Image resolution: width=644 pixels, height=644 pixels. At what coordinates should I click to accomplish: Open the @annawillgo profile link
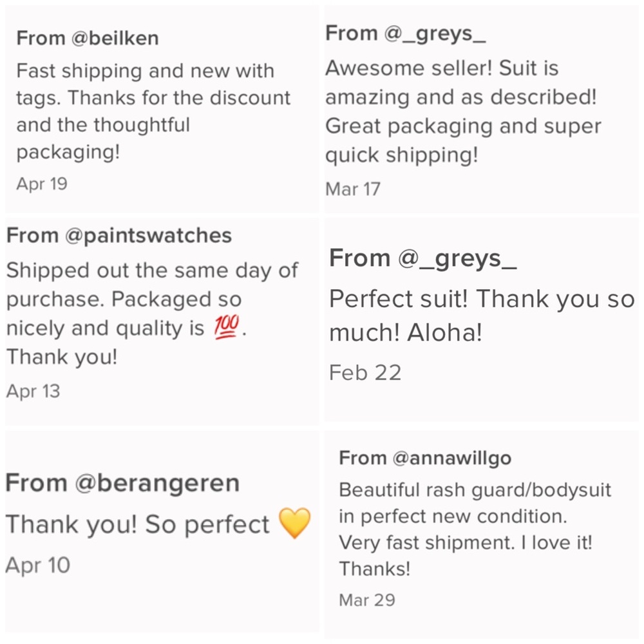[451, 459]
